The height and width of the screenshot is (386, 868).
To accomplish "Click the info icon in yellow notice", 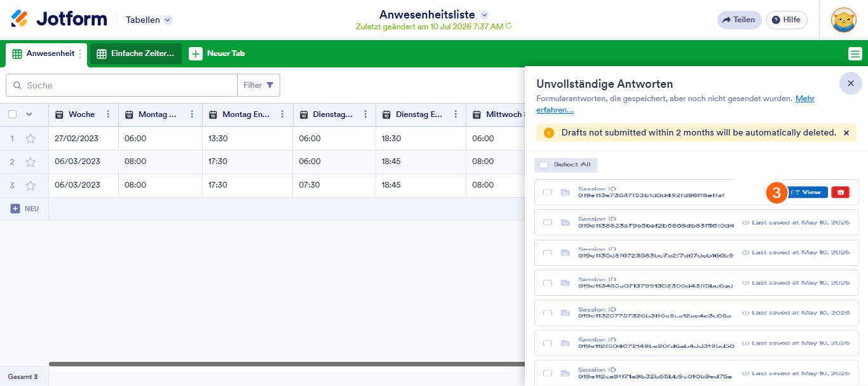I will [x=550, y=133].
